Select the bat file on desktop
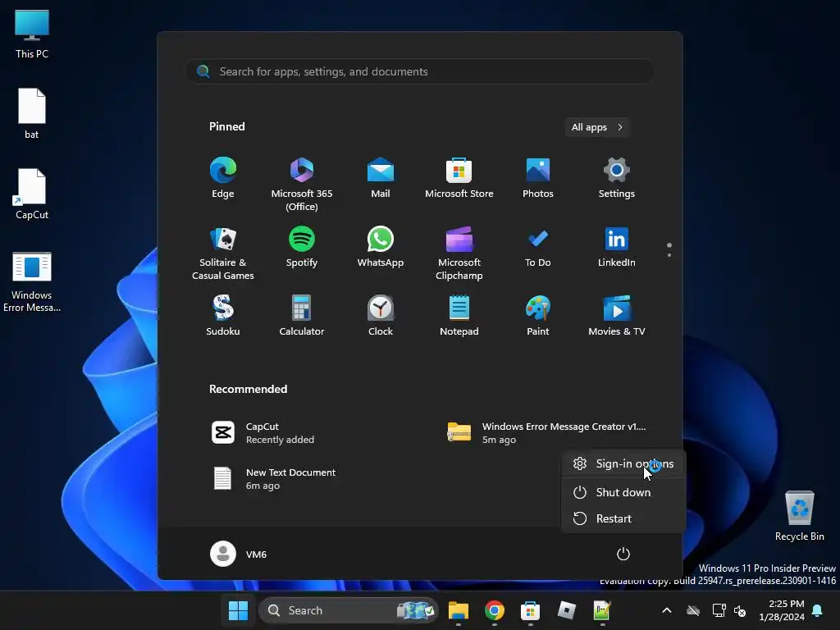This screenshot has width=840, height=630. [32, 113]
